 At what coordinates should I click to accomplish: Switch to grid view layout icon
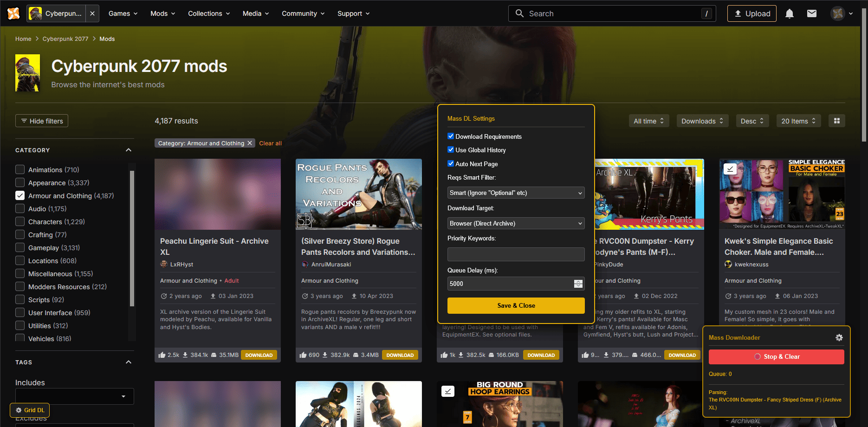(x=836, y=121)
